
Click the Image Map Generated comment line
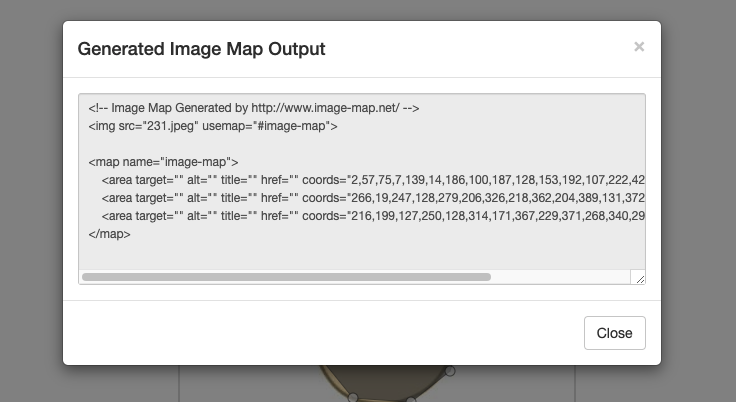[x=253, y=108]
